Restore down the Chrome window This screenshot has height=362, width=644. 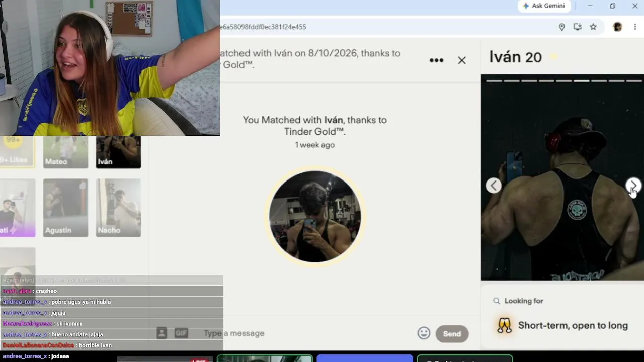(612, 6)
